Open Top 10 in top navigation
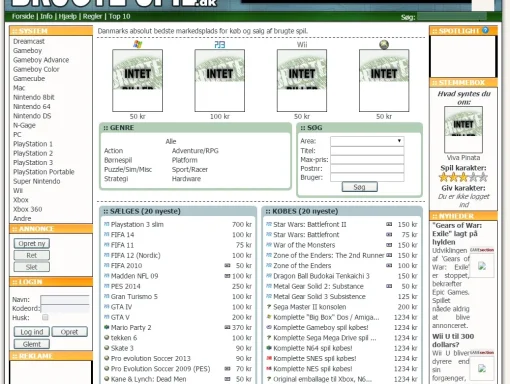The image size is (510, 384). pyautogui.click(x=119, y=16)
